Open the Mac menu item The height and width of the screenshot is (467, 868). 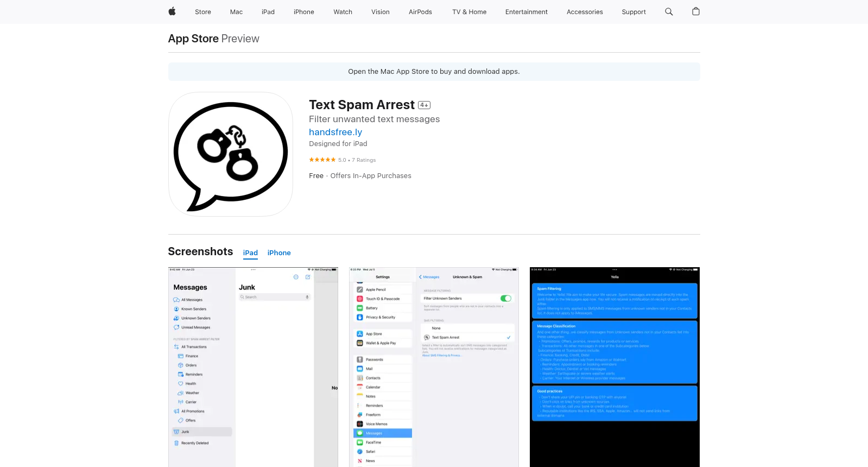[236, 12]
